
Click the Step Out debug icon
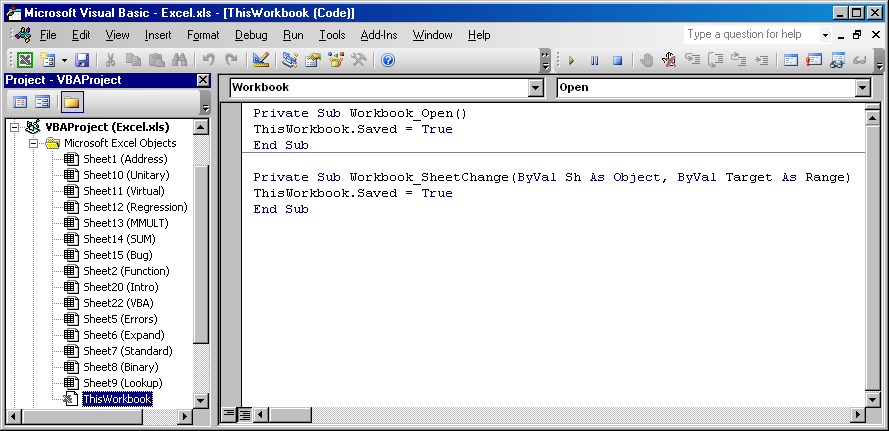(739, 60)
